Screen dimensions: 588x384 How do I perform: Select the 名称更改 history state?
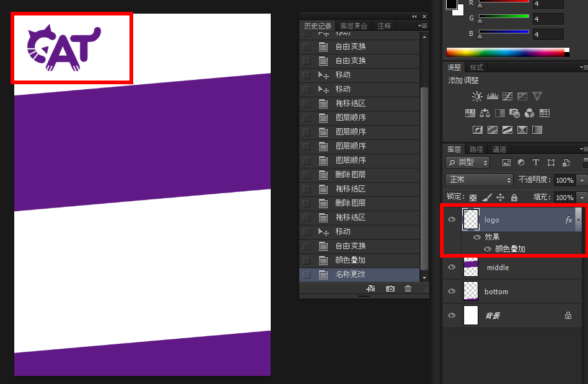[359, 274]
